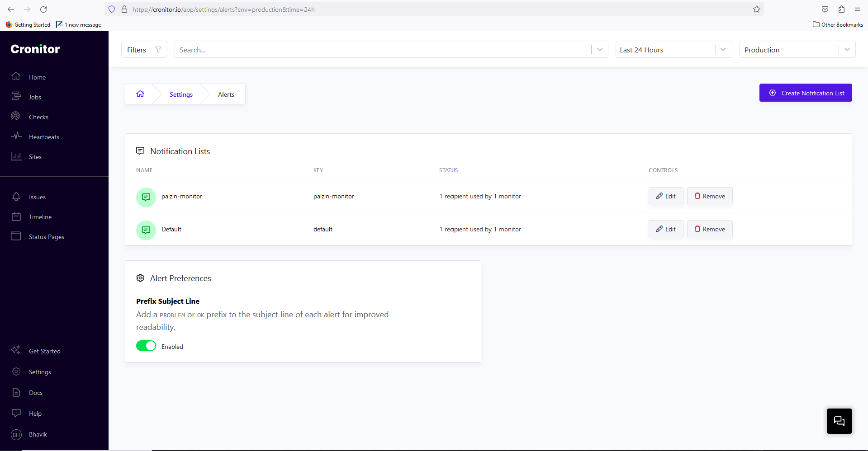Open the Last 24 Hours dropdown
868x451 pixels.
674,49
